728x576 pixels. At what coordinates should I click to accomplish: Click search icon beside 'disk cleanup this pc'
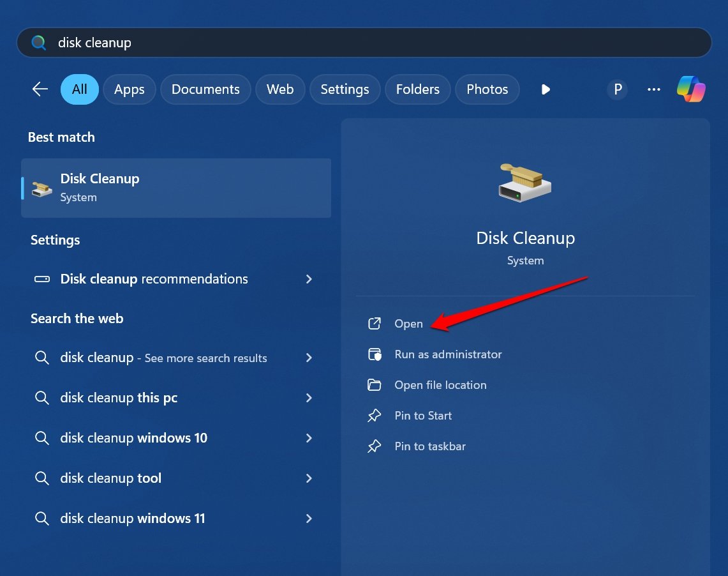click(41, 398)
